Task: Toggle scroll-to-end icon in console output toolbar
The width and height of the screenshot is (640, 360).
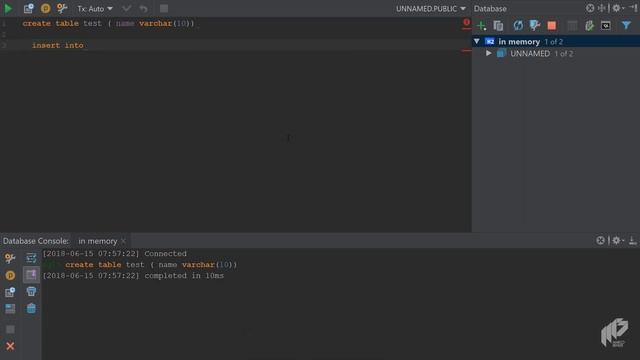Action: point(31,275)
